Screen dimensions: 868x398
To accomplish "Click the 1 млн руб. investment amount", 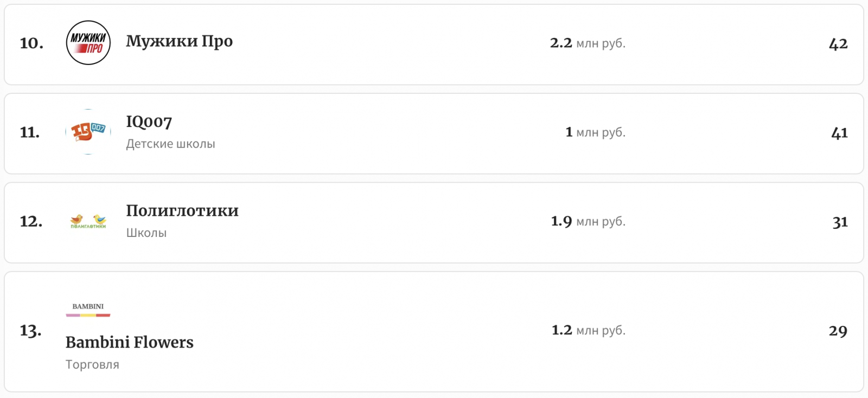I will click(x=595, y=132).
